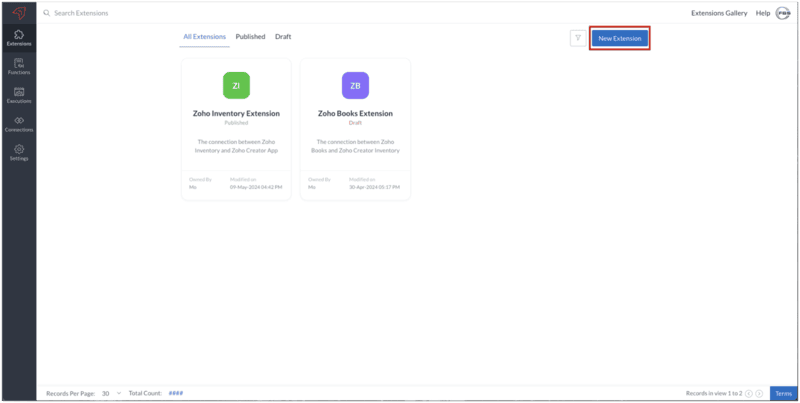Image resolution: width=800 pixels, height=403 pixels.
Task: Open Functions in the sidebar
Action: click(19, 66)
